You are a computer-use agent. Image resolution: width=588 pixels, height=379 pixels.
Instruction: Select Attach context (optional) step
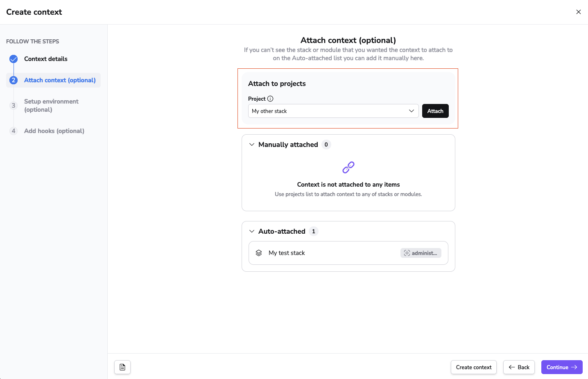click(x=60, y=80)
